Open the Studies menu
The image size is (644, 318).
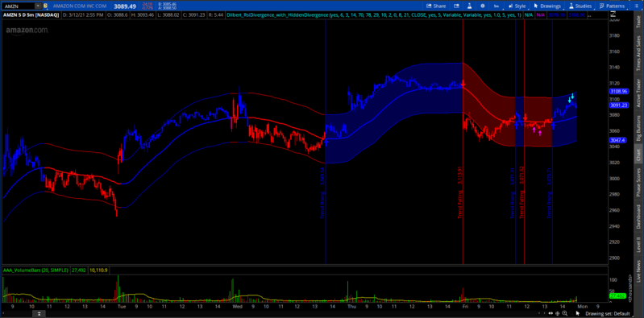(580, 6)
